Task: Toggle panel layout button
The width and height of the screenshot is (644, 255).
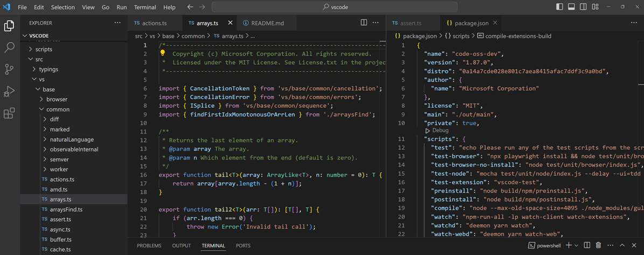Action: click(571, 7)
